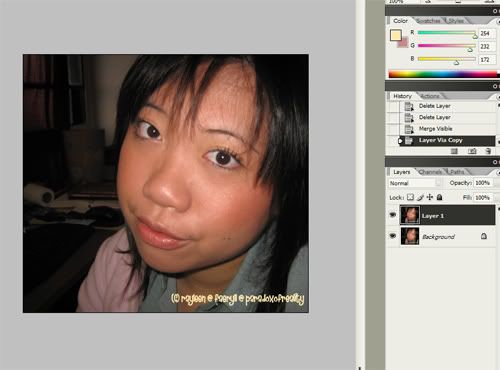Hide Layer 1 using its eye icon
500x370 pixels.
pos(393,215)
